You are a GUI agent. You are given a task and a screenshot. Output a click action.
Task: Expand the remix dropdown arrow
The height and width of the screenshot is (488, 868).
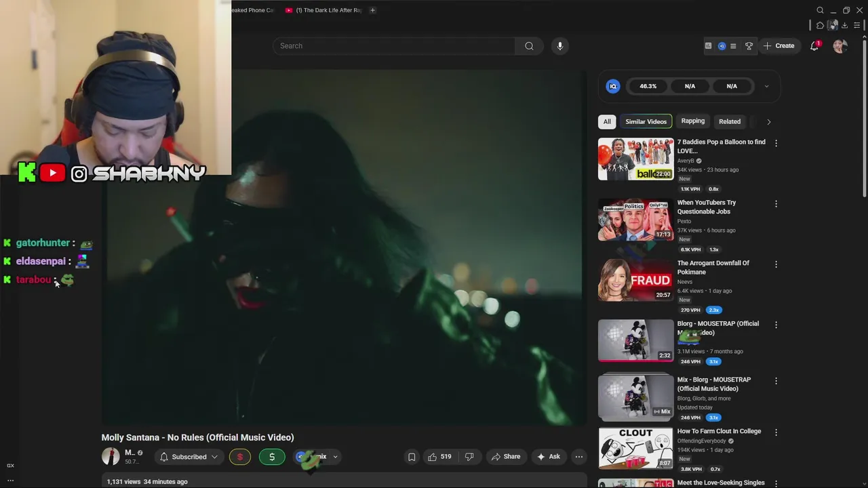click(335, 457)
